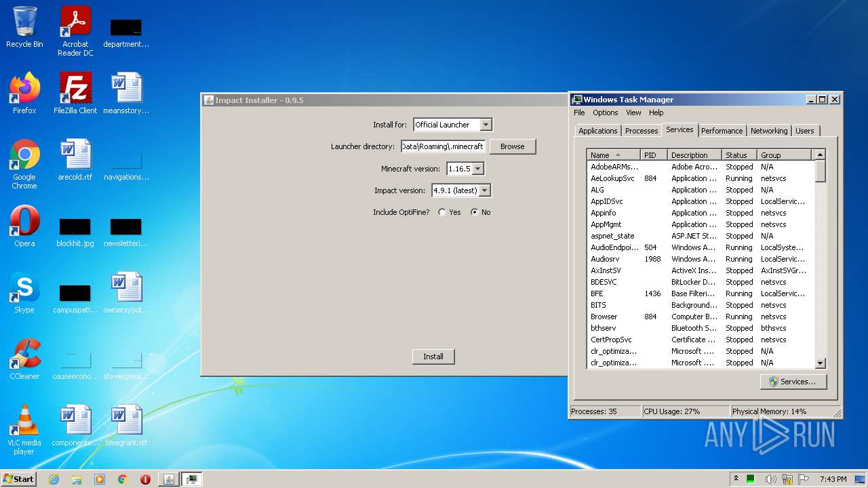The image size is (868, 488).
Task: Select the CertPropSvc service row
Action: point(700,340)
